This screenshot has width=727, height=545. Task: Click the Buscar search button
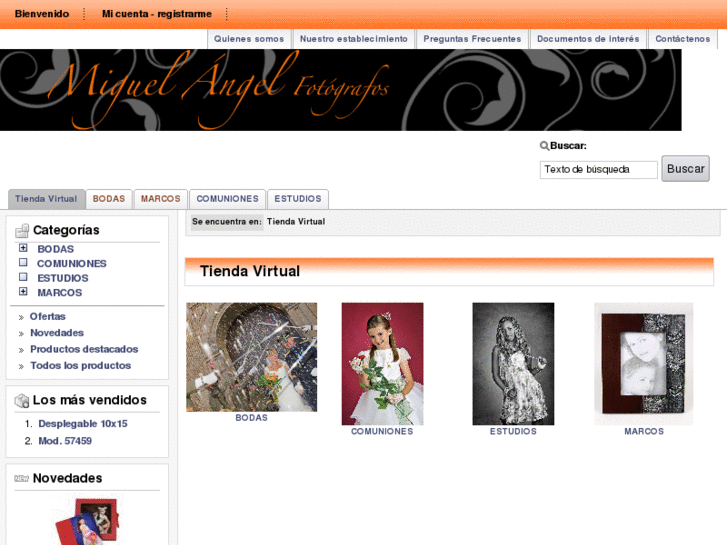[x=685, y=169]
